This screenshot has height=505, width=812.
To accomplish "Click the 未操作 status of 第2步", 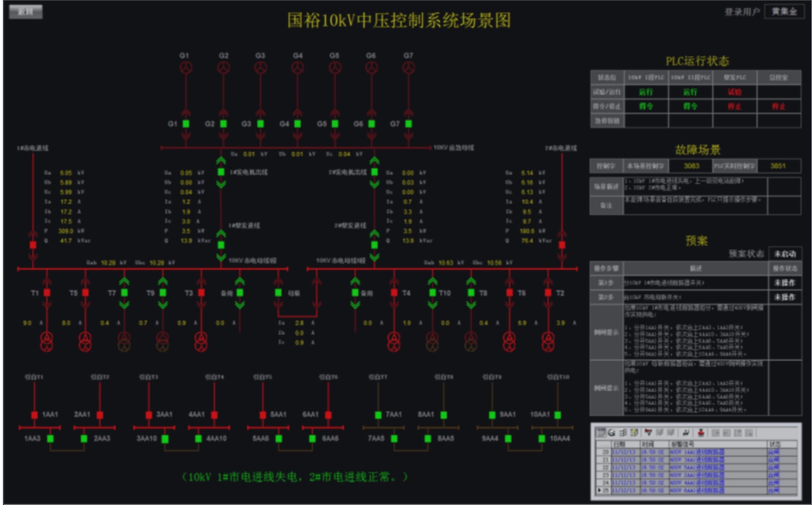I will pyautogui.click(x=785, y=297).
